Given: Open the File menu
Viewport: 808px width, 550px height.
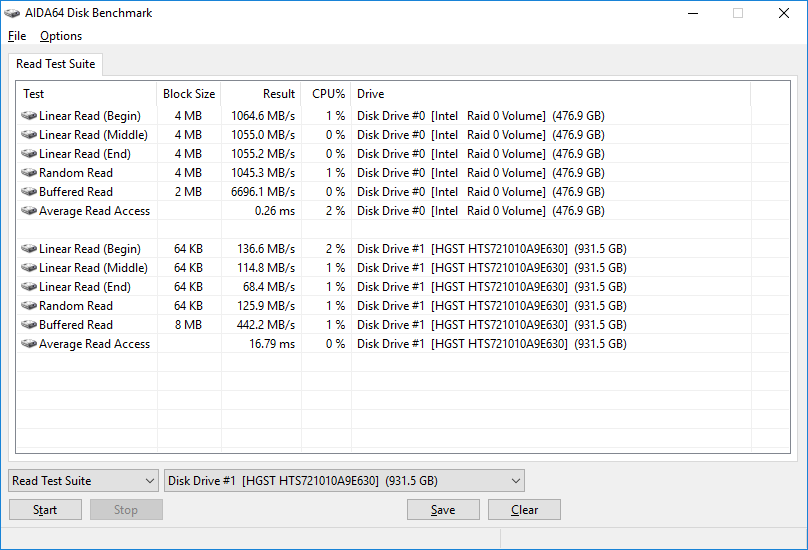Looking at the screenshot, I should [17, 36].
